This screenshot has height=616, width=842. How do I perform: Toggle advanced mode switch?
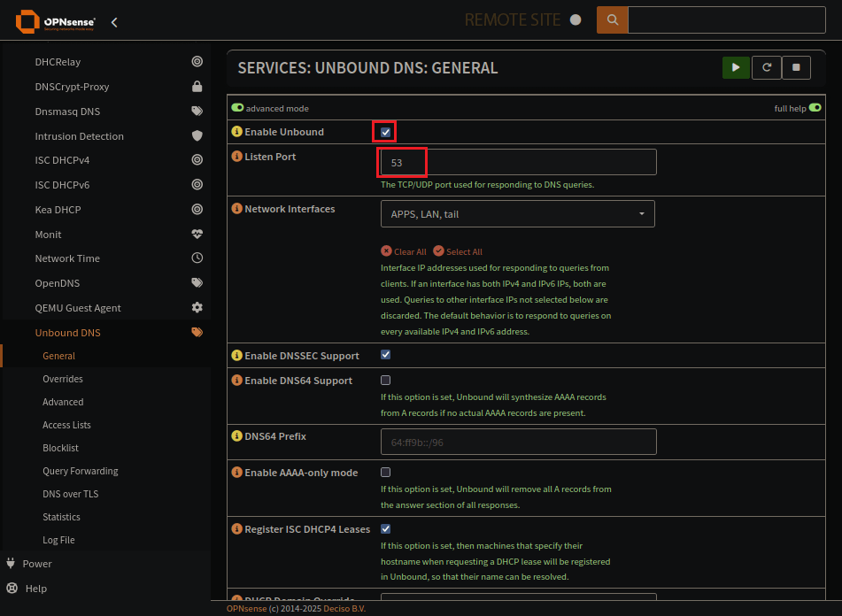(x=237, y=108)
